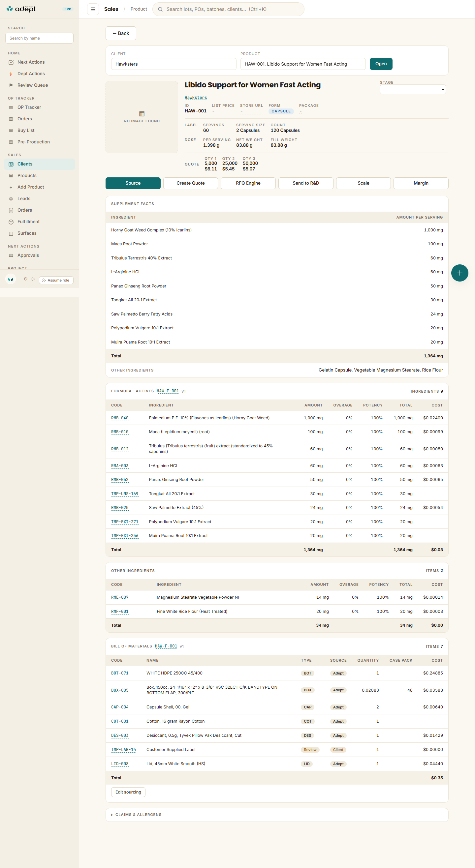Switch to the Send to R&D tab
This screenshot has height=868, width=475.
tap(306, 183)
